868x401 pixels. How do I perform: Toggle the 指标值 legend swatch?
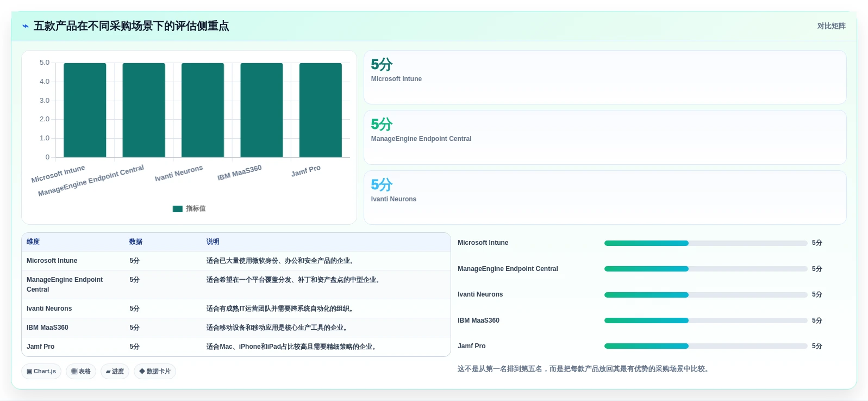(x=178, y=209)
